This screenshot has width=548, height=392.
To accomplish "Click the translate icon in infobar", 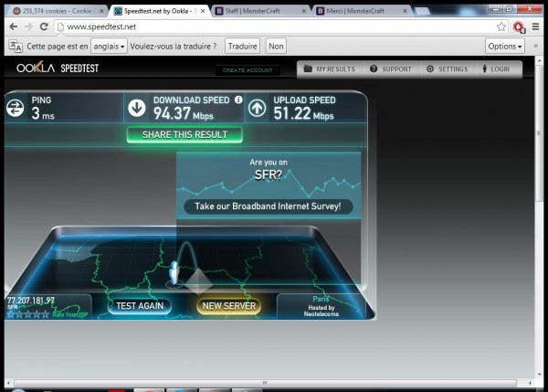I will 16,47.
